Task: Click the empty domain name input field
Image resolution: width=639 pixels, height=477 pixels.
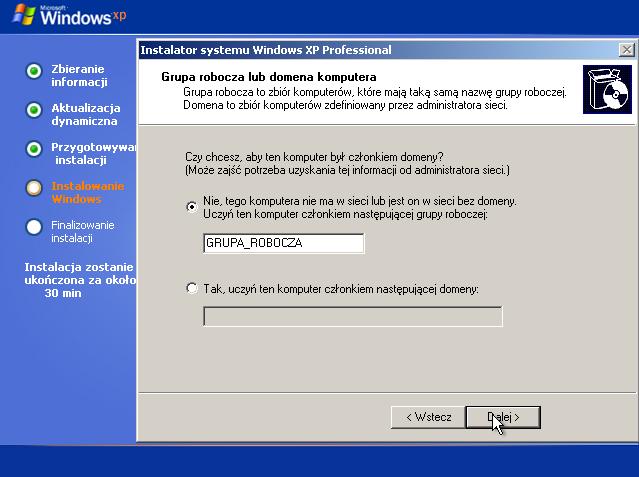Action: point(353,316)
